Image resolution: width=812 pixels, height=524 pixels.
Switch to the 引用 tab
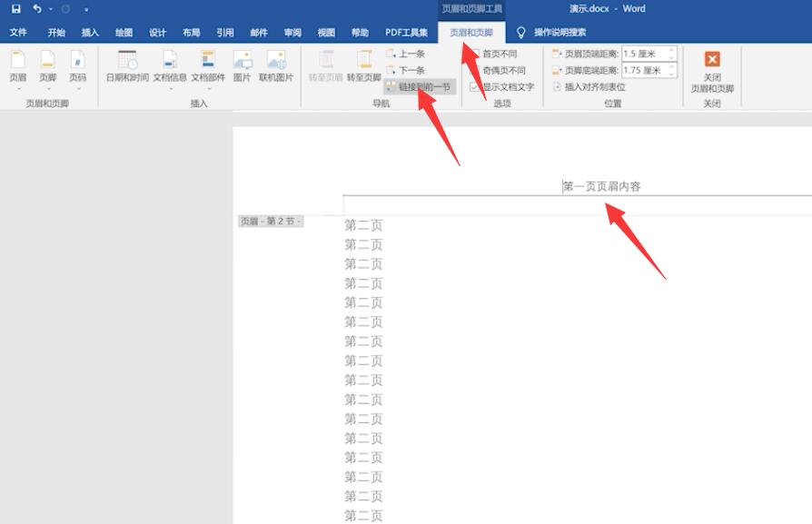[x=224, y=32]
